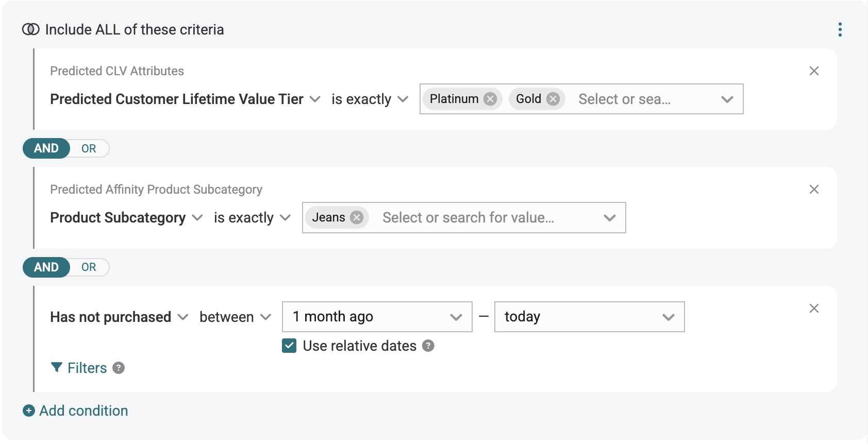Click 'Include ALL of these criteria' heading
This screenshot has width=868, height=444.
(135, 29)
